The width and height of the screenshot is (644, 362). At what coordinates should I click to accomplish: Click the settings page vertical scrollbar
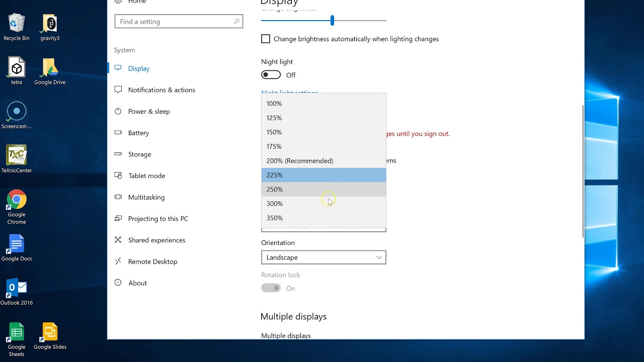(583, 171)
